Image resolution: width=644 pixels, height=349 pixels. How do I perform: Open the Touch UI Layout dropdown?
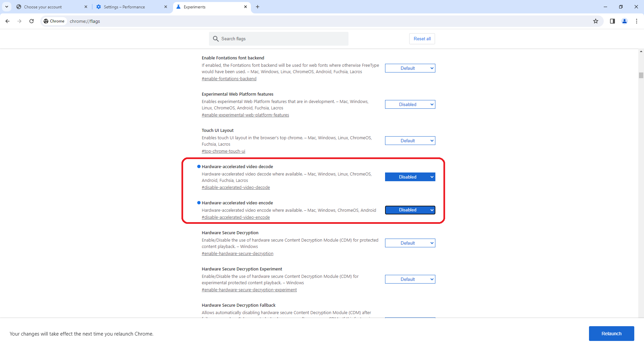tap(410, 141)
